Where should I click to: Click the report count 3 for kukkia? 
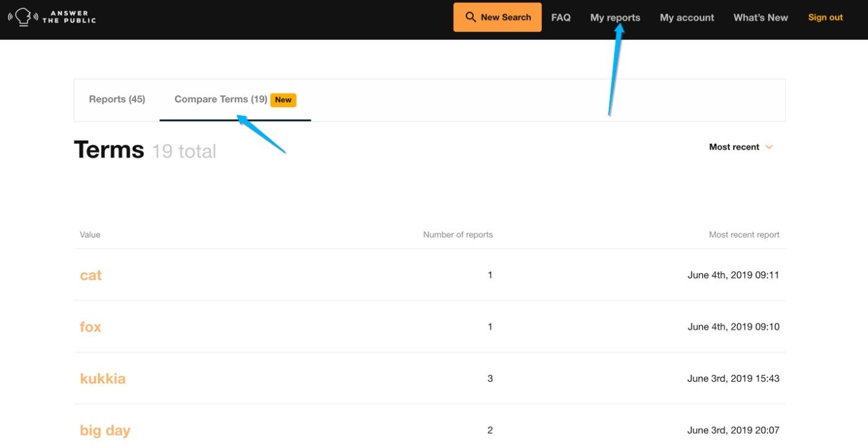tap(490, 378)
